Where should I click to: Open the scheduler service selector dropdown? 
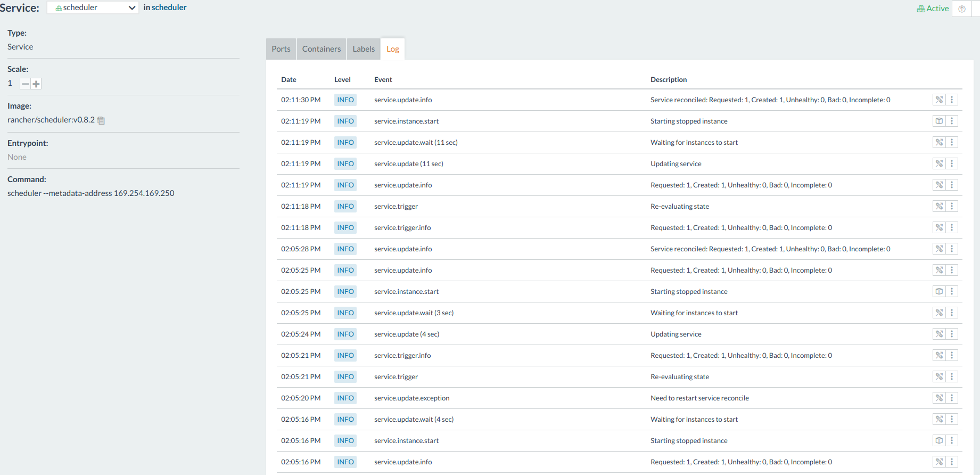tap(93, 7)
